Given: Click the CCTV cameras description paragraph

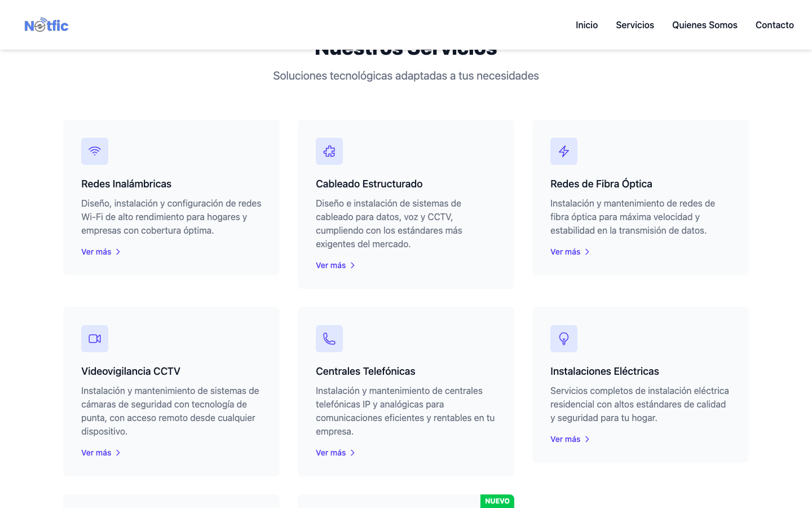Looking at the screenshot, I should (x=170, y=411).
